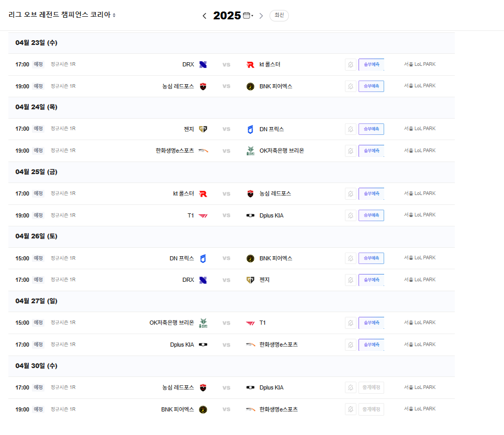Open 승부예측 for 젠지 vs DN 프릭스
This screenshot has width=504, height=435.
(x=371, y=129)
